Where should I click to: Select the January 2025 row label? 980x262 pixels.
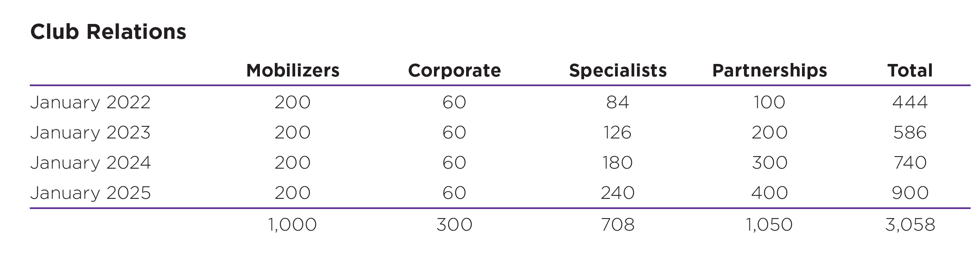(x=91, y=193)
